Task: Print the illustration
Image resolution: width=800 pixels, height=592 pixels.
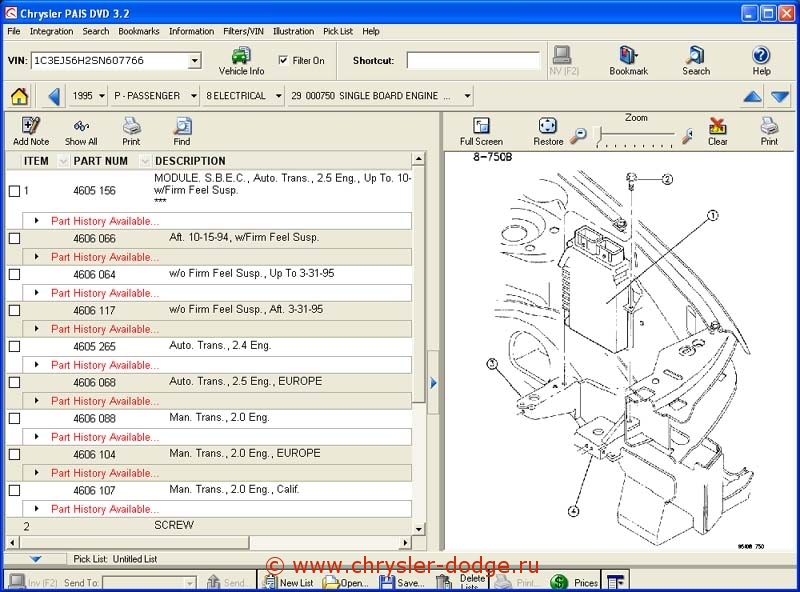Action: click(x=769, y=132)
